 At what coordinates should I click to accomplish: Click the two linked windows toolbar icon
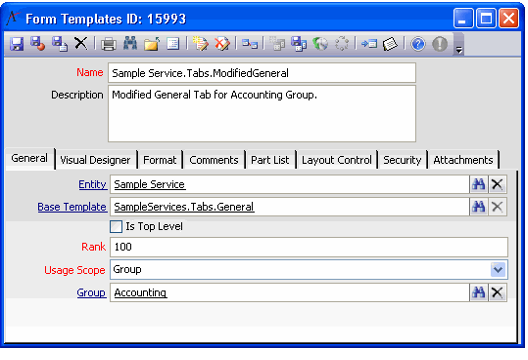pyautogui.click(x=250, y=44)
